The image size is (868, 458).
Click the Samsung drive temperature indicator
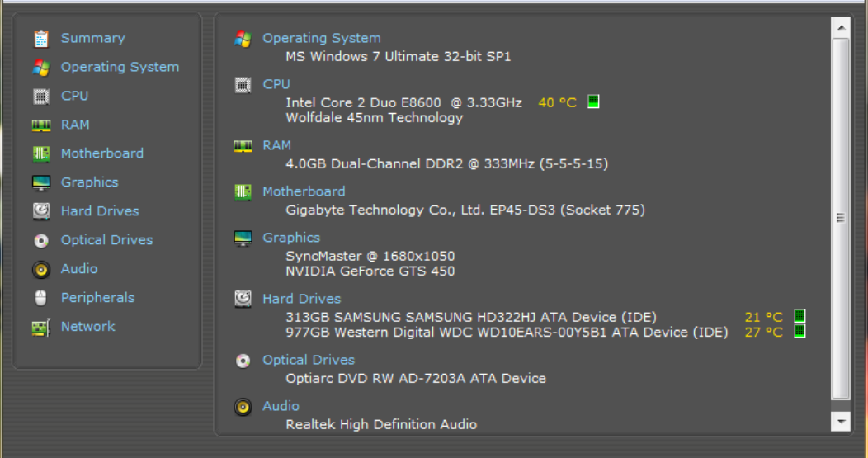799,317
